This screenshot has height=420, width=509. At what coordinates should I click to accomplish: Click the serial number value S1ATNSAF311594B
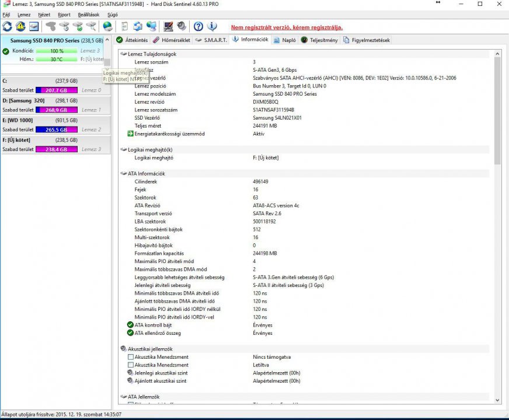click(x=273, y=110)
